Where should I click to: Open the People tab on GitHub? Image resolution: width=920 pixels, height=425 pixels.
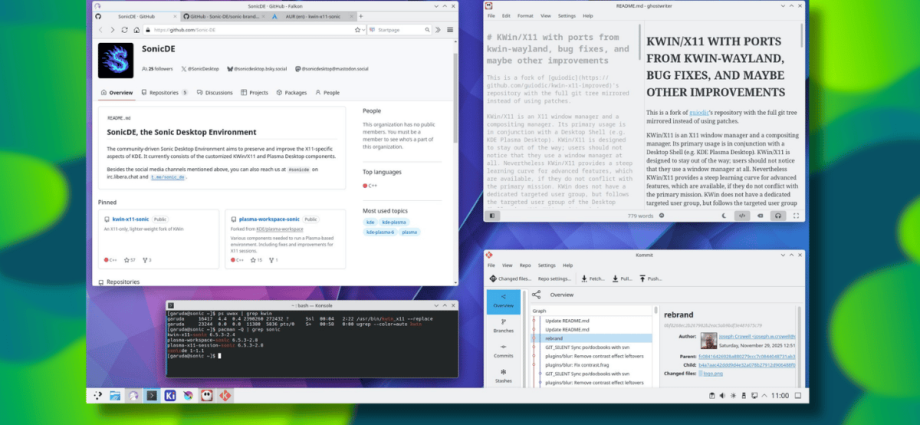tap(327, 93)
